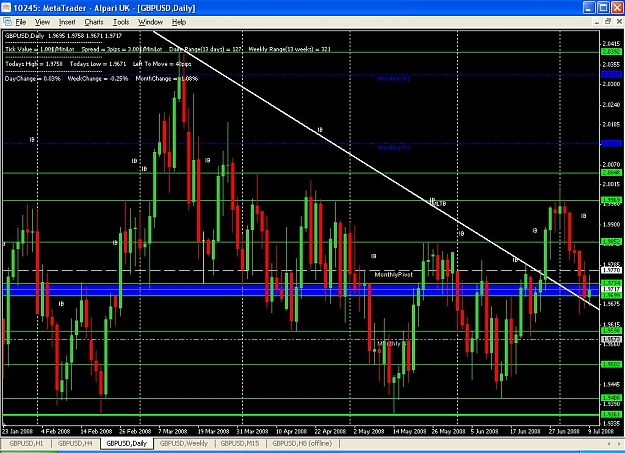The image size is (625, 453).
Task: Click the green 1.9361 price tag
Action: point(611,415)
